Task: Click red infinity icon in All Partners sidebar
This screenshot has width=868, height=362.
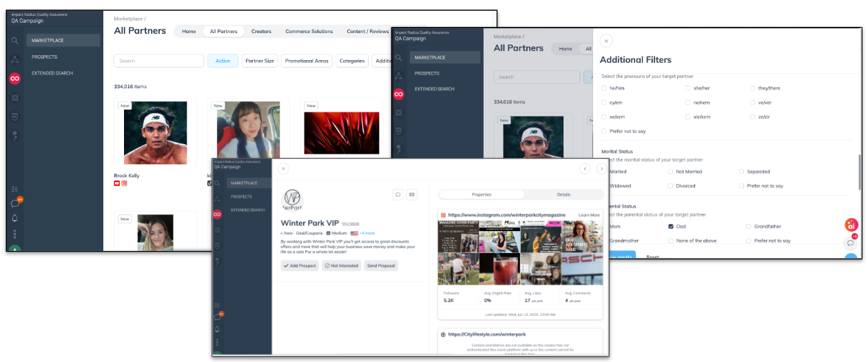Action: pyautogui.click(x=14, y=79)
